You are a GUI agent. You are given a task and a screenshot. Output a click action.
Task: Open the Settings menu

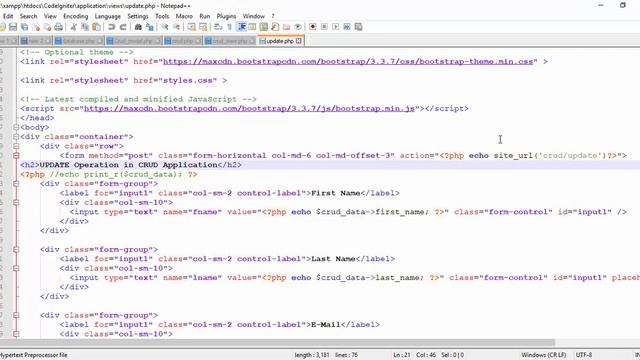(138, 16)
